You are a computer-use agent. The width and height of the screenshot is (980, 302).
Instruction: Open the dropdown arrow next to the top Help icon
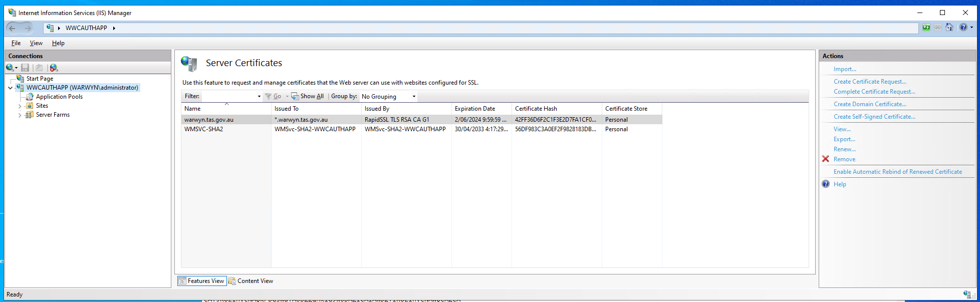971,28
